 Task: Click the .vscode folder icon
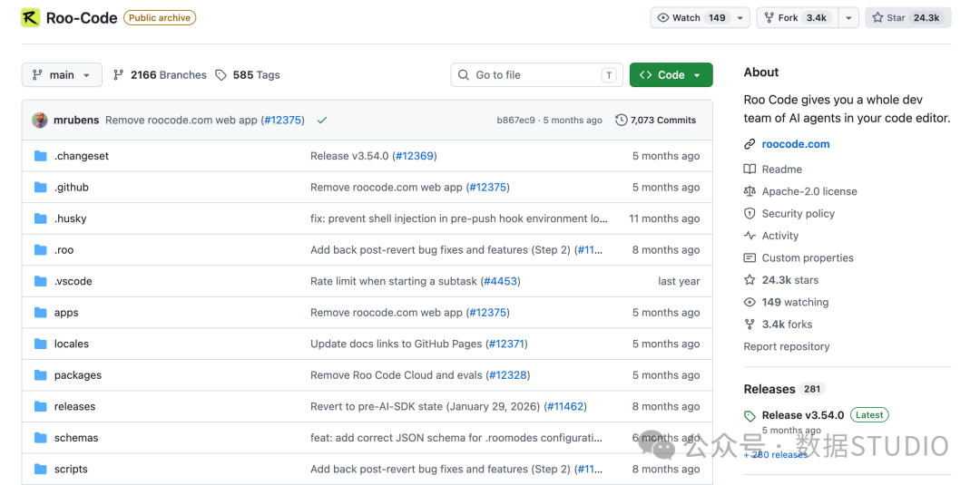(x=41, y=281)
